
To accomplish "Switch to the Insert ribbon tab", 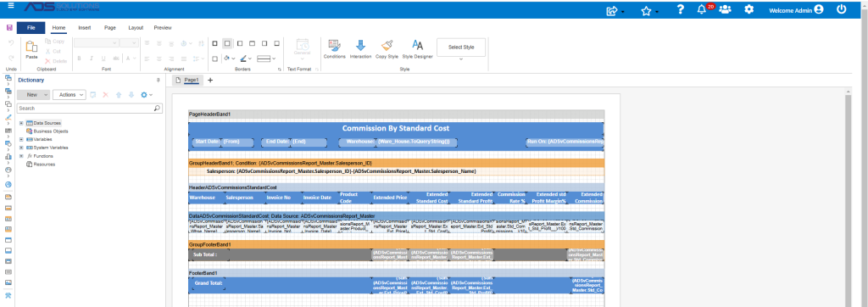I will 85,28.
